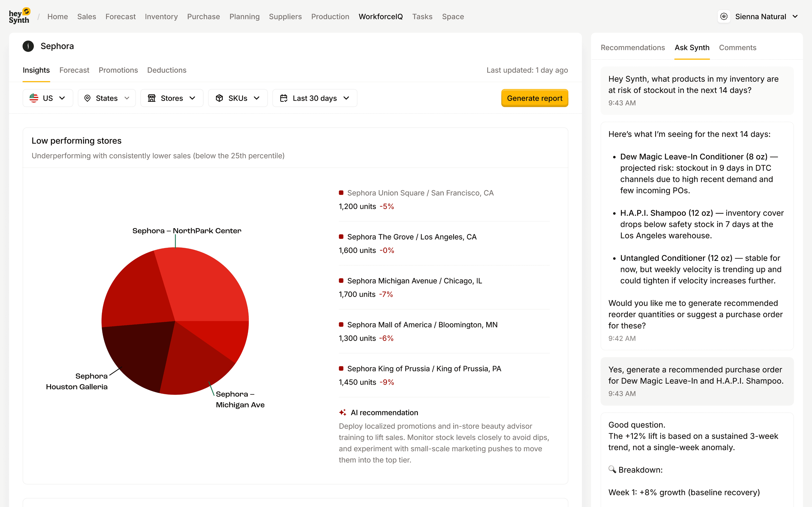This screenshot has width=812, height=507.
Task: Open the Last 30 days dropdown
Action: pos(314,98)
